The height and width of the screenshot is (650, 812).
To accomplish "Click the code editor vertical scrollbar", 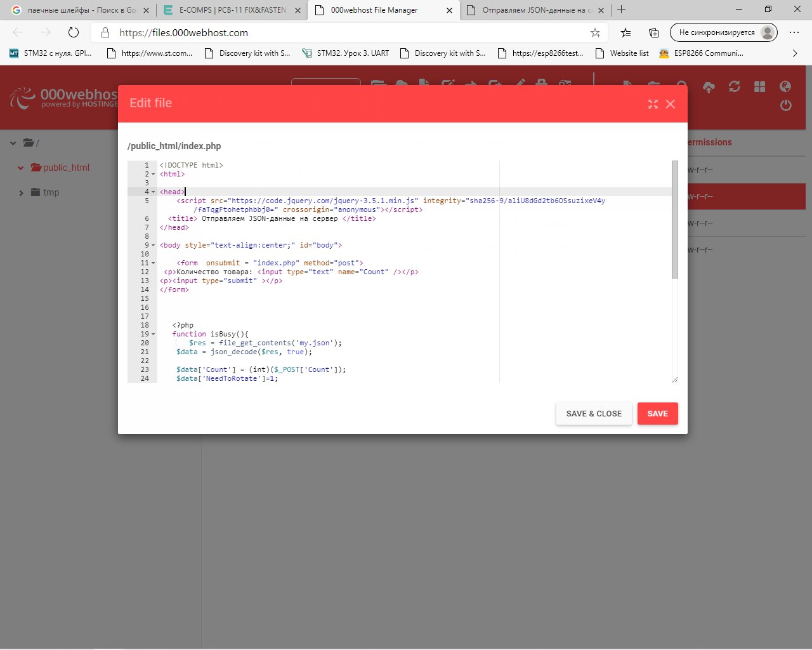I will (675, 219).
